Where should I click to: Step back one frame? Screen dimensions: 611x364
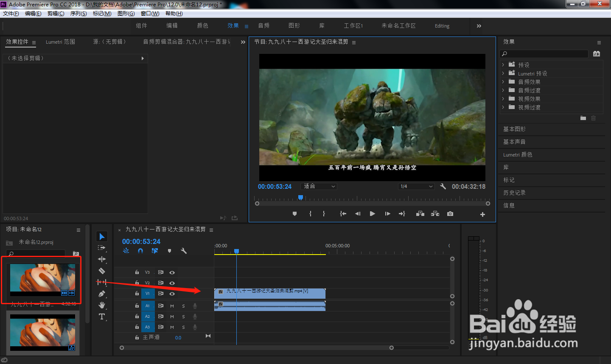coord(358,214)
